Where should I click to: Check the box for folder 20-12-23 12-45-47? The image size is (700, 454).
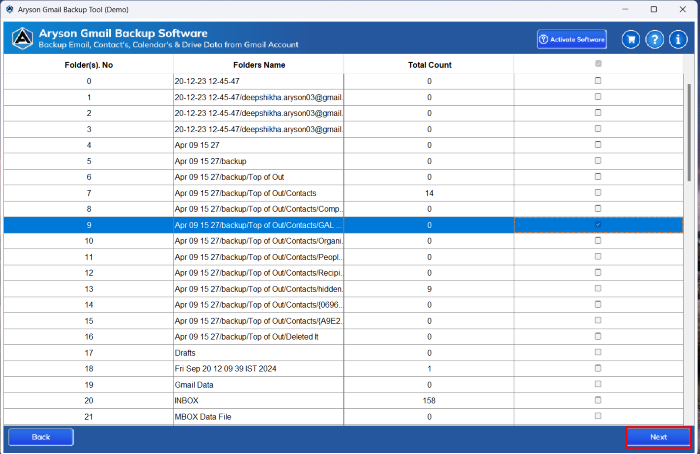pos(598,81)
